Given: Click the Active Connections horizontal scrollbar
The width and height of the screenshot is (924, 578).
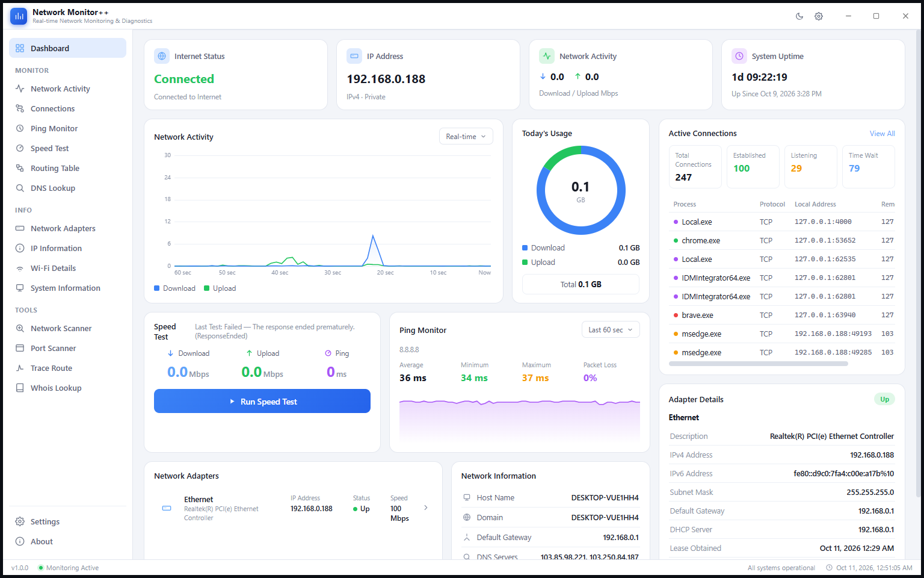Looking at the screenshot, I should [758, 364].
